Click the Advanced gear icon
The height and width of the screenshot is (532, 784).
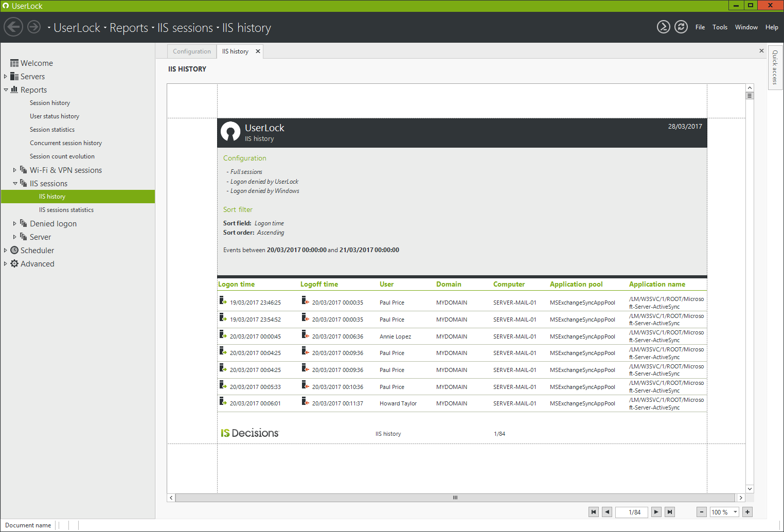14,263
